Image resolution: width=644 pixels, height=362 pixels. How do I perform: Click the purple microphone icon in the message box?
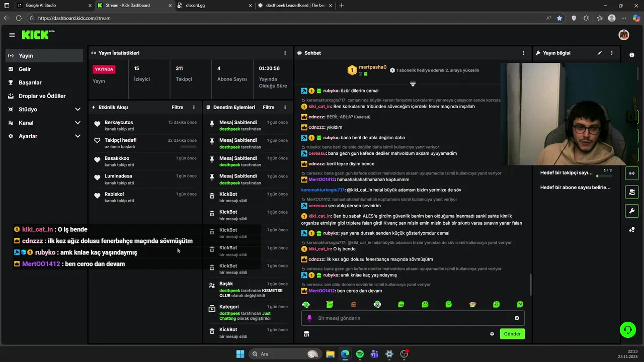(309, 318)
